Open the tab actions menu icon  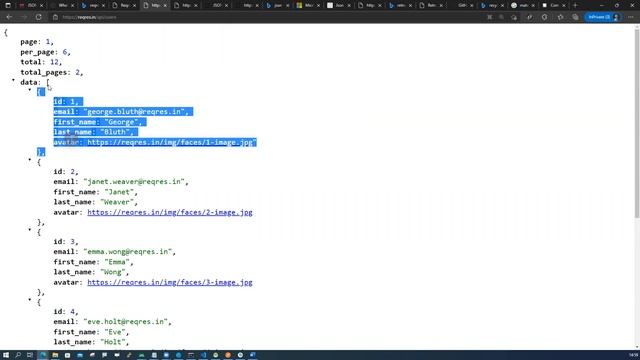tap(8, 5)
